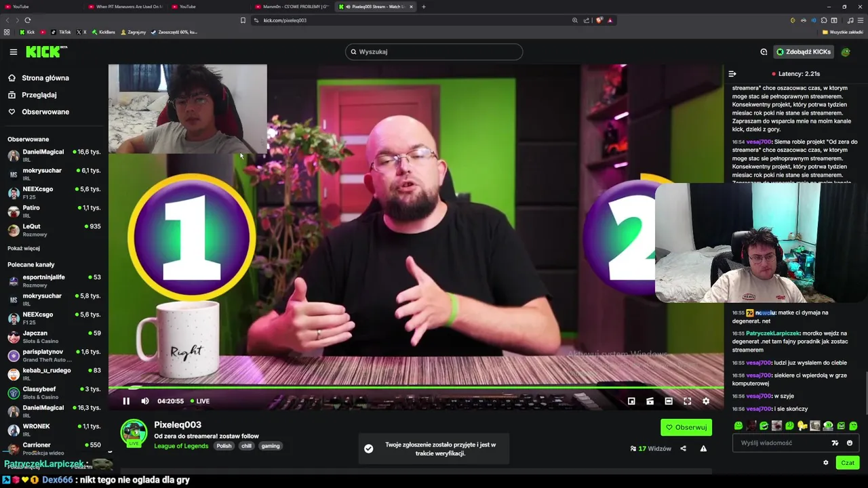Viewport: 868px width, 488px height.
Task: Reload the page
Action: [x=28, y=20]
